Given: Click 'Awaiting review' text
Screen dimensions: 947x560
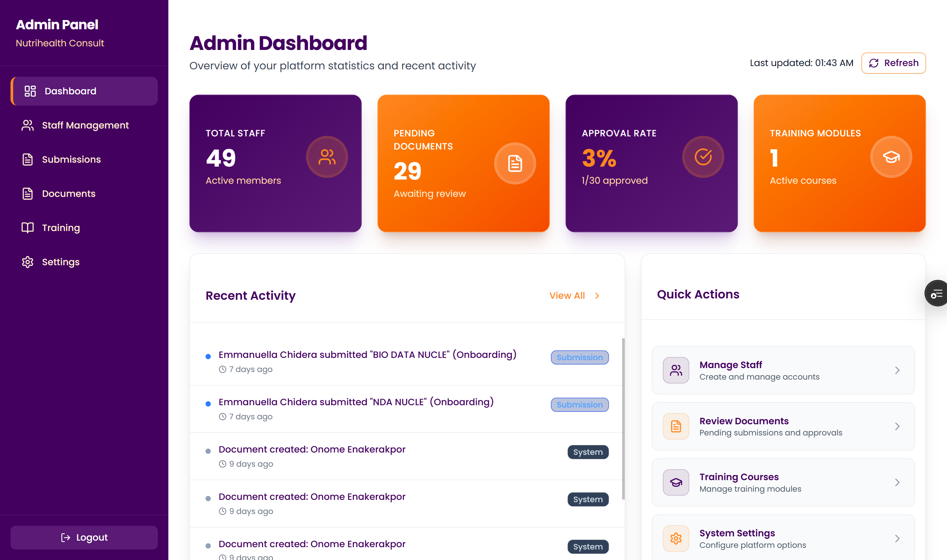Looking at the screenshot, I should click(429, 194).
